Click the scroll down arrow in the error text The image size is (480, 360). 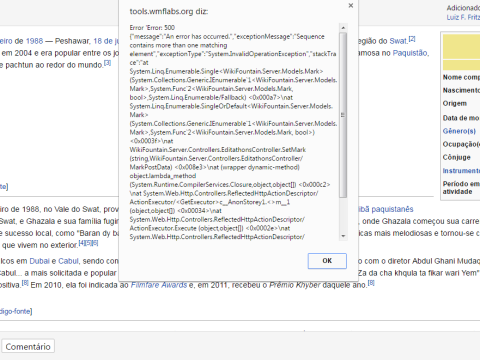pyautogui.click(x=343, y=236)
